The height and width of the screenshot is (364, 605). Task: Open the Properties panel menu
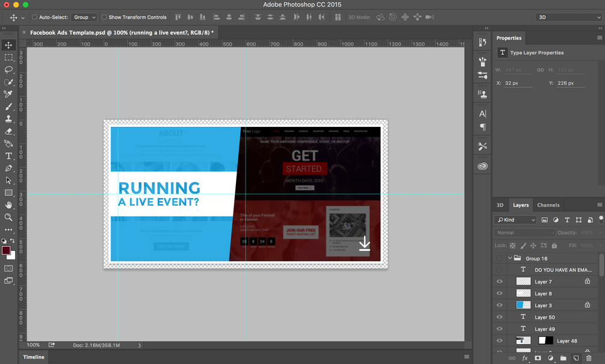[600, 38]
